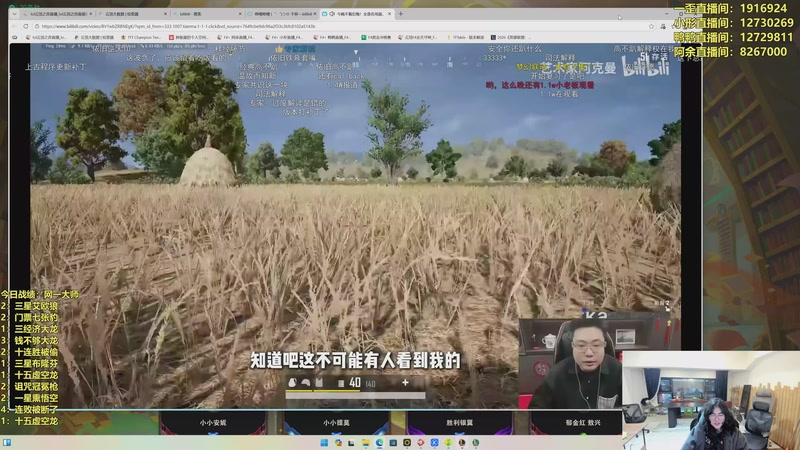The width and height of the screenshot is (800, 450).
Task: Close the active video tab
Action: tap(390, 14)
